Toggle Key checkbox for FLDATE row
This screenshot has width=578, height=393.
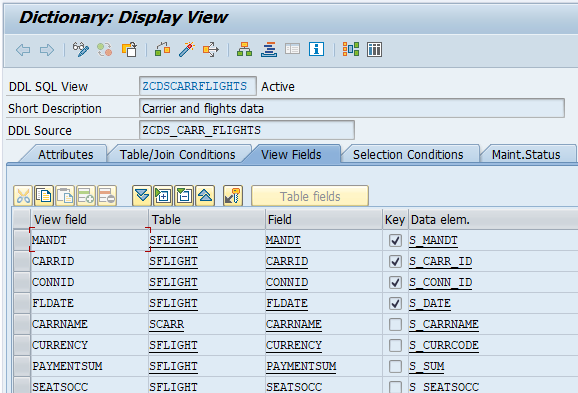click(x=395, y=303)
